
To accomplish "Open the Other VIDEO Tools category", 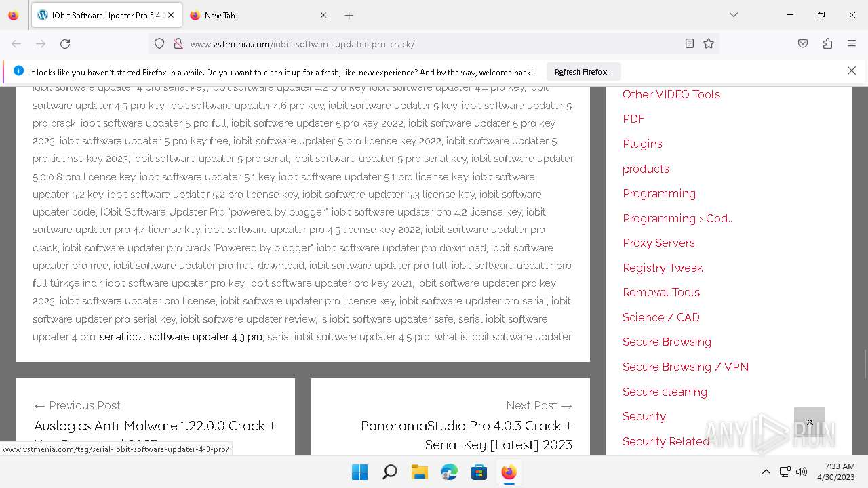I will (x=671, y=94).
